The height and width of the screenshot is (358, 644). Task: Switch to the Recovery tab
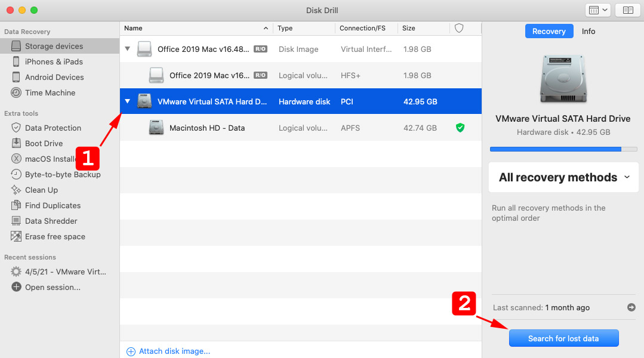[x=549, y=31]
